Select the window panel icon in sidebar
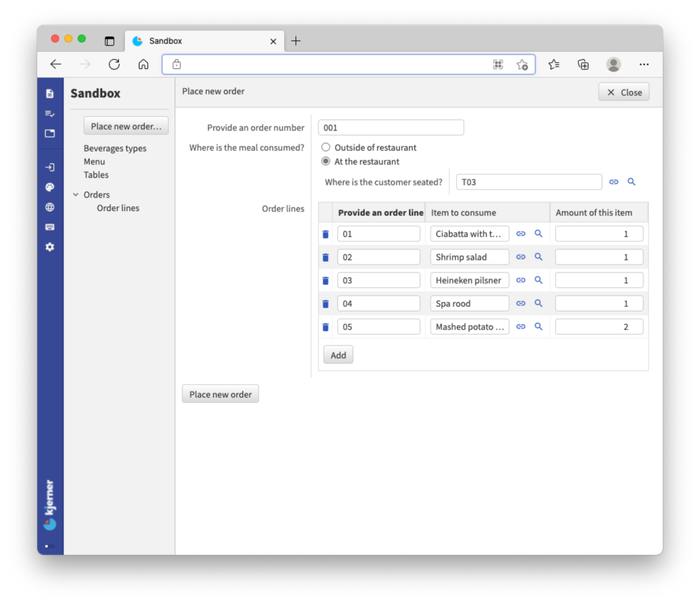 [x=50, y=133]
